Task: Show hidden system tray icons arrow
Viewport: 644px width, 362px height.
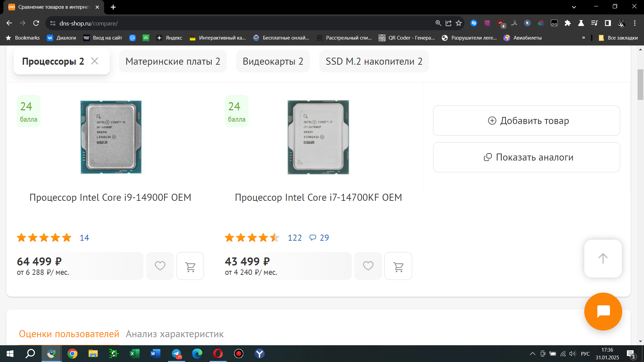Action: pos(532,354)
